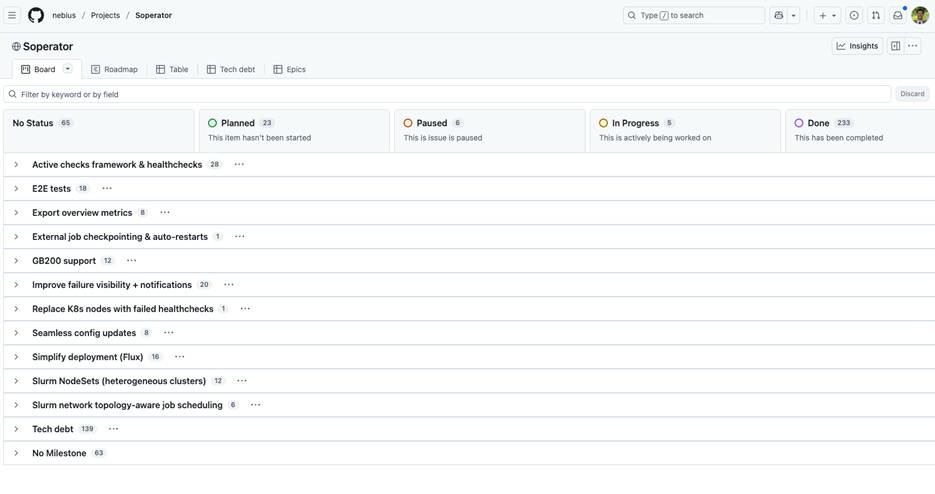Expand Improve failure visibility + notifications group

pyautogui.click(x=16, y=285)
